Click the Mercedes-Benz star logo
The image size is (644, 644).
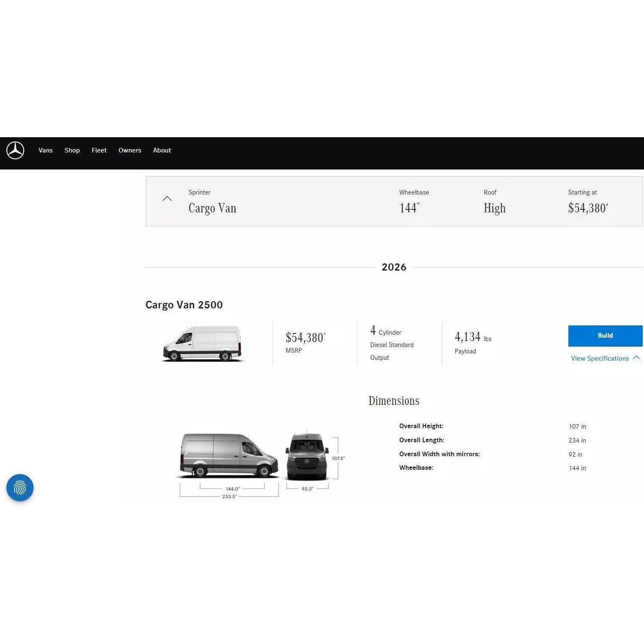click(15, 150)
